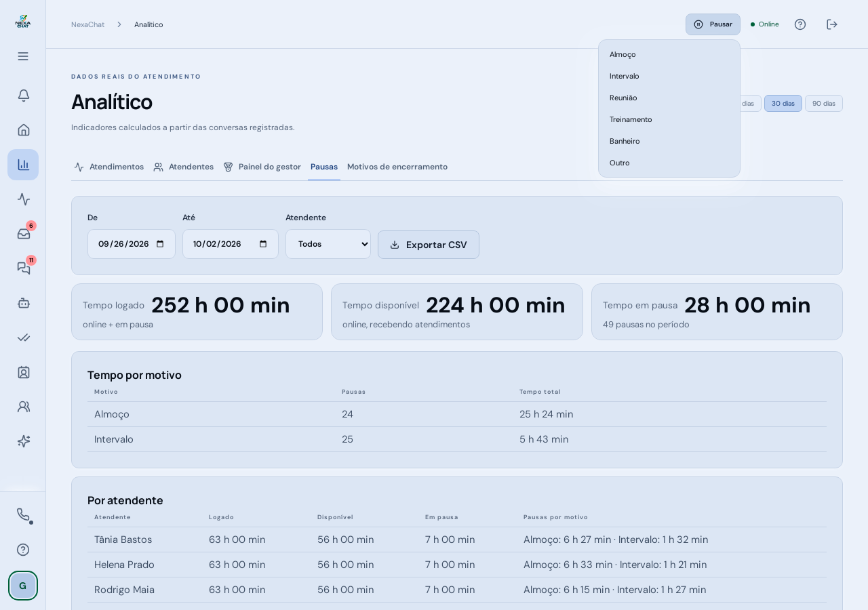Click Exportar CSV button
This screenshot has height=610, width=868.
[x=429, y=245]
